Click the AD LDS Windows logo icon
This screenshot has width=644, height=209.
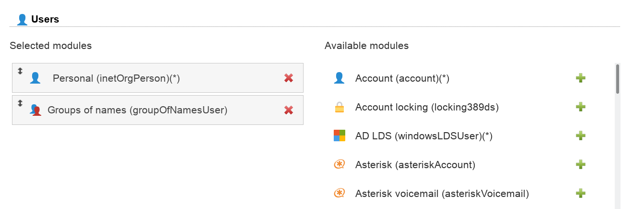point(340,136)
